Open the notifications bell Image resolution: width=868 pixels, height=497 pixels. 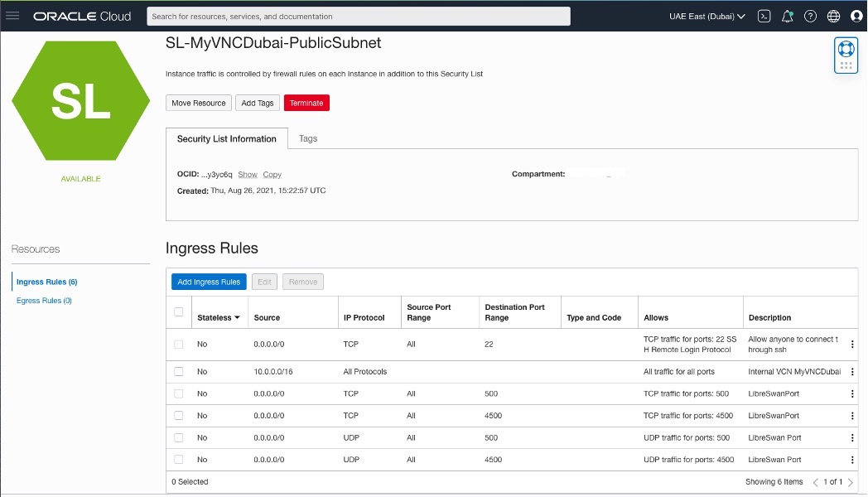788,16
